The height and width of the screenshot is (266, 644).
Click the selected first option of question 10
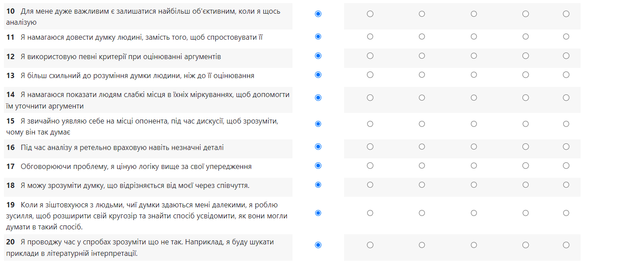point(318,14)
